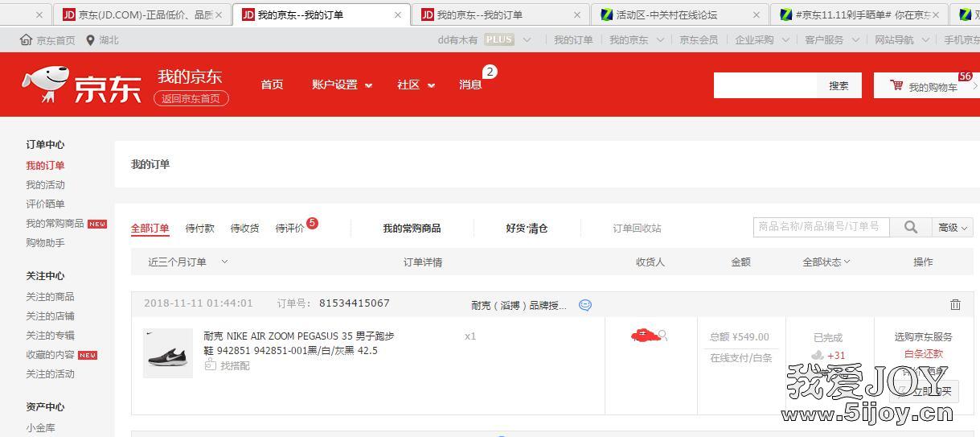Click the 待评价 count badge 5
The width and height of the screenshot is (980, 437).
[x=312, y=223]
